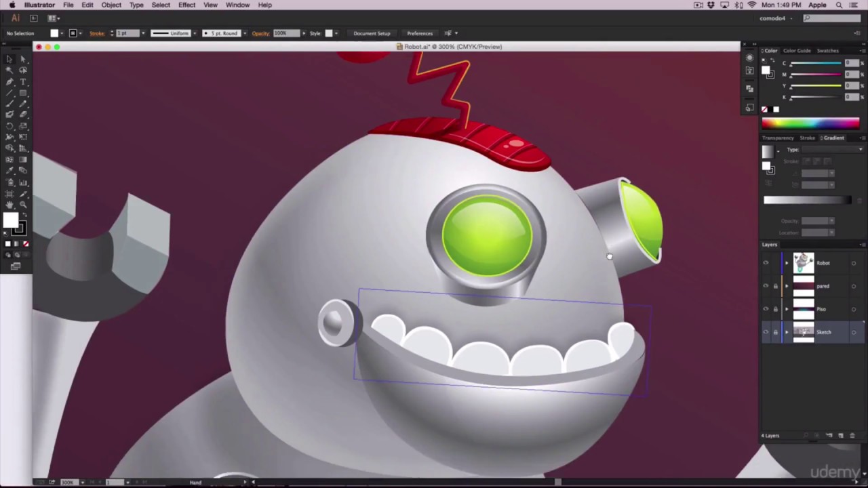Select the Selection (black arrow) tool
Viewport: 868px width, 488px height.
pyautogui.click(x=9, y=59)
